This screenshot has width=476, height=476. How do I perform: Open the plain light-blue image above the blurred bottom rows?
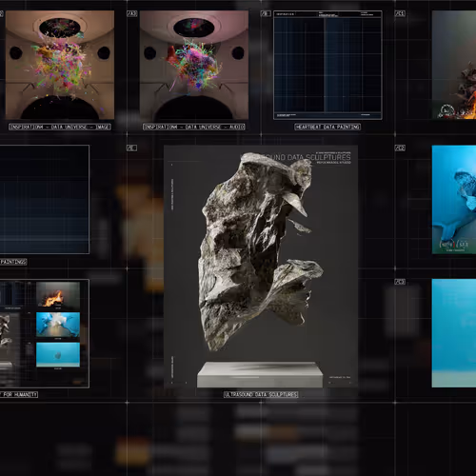click(x=454, y=333)
